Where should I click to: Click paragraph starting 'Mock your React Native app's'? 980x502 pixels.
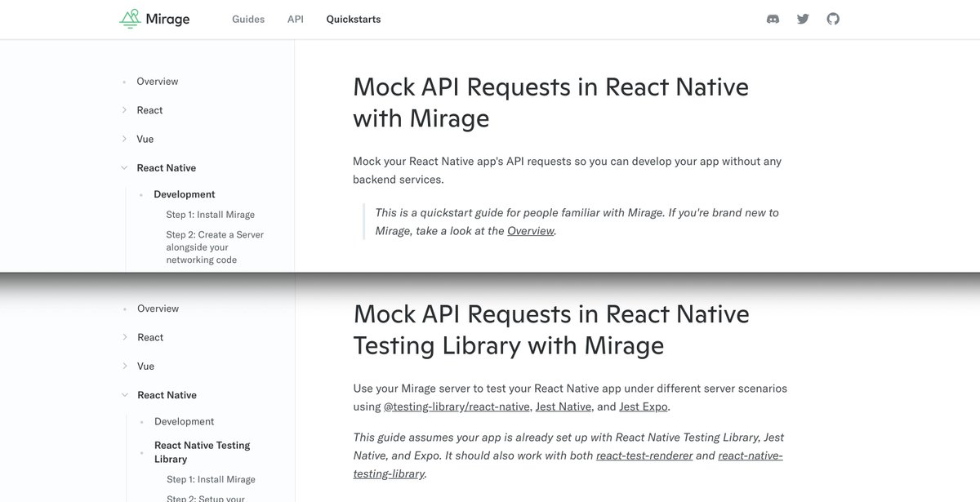[568, 170]
